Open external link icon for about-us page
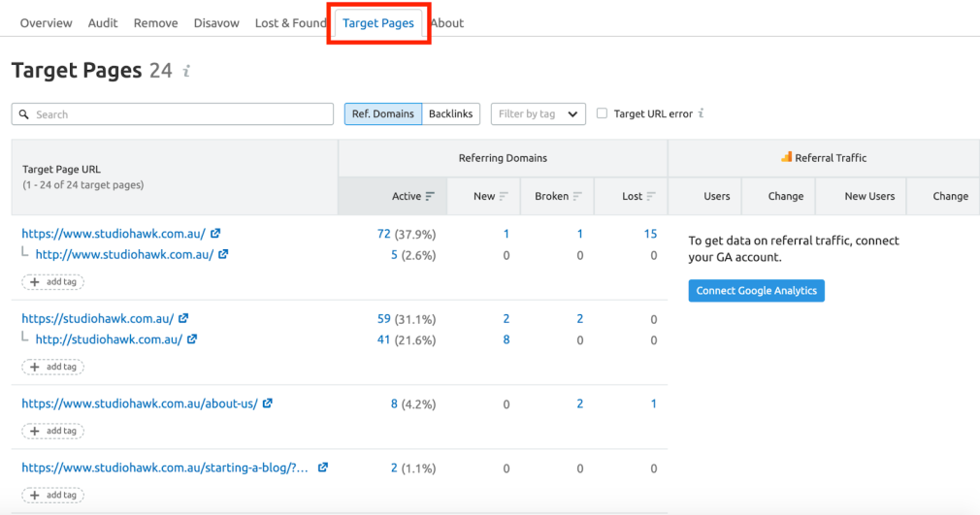Screen dimensions: 980x515 268,403
